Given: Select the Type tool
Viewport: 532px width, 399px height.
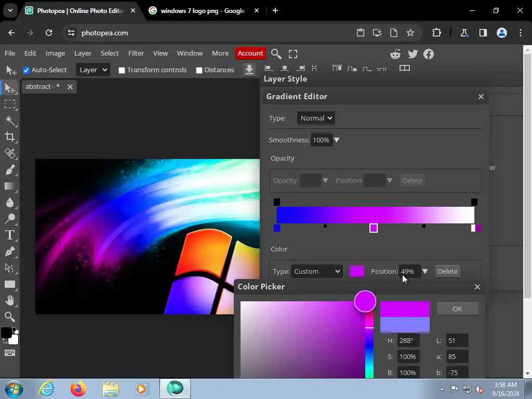Looking at the screenshot, I should point(10,235).
